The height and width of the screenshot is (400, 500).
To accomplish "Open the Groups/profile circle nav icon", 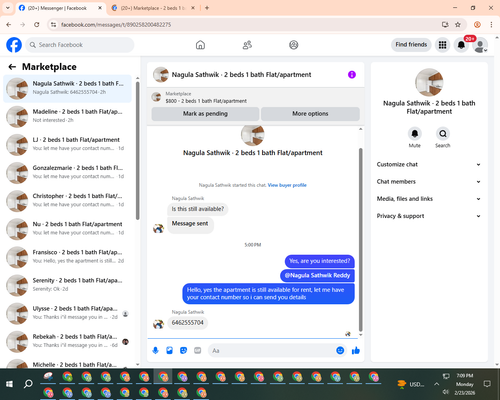I will click(294, 45).
